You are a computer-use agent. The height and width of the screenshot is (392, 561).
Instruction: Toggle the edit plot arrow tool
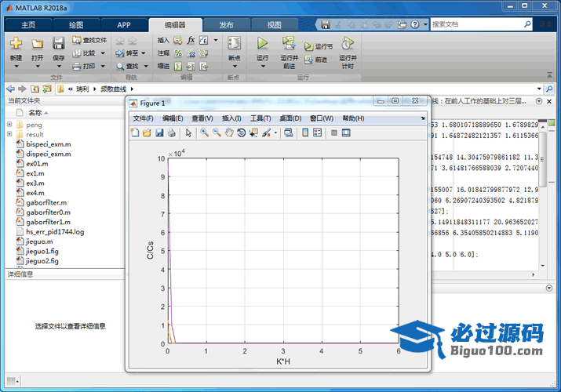pos(188,132)
